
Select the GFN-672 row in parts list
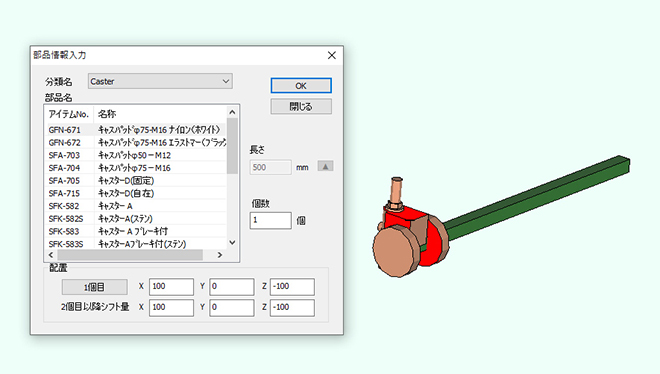pos(136,142)
